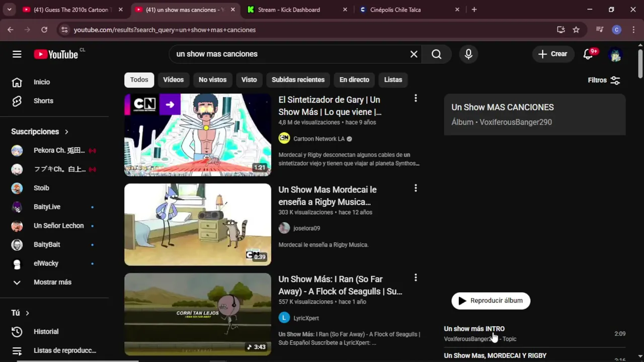This screenshot has width=644, height=362.
Task: Open browser media controls icon
Action: coord(599,30)
